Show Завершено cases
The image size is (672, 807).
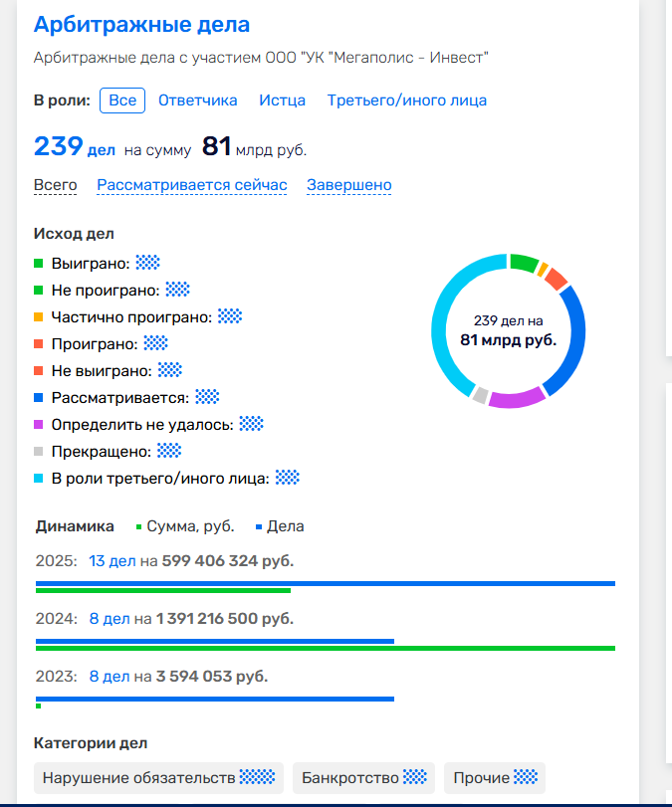348,185
